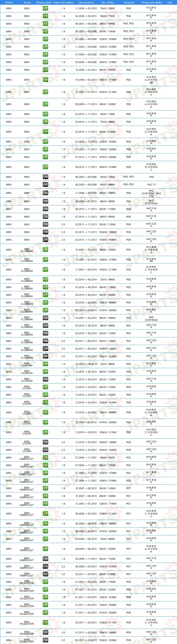Click PB icon in Clubman 10.2007 -> 12.2013 row
Screen dimensions: 177x644
click(x=45, y=250)
